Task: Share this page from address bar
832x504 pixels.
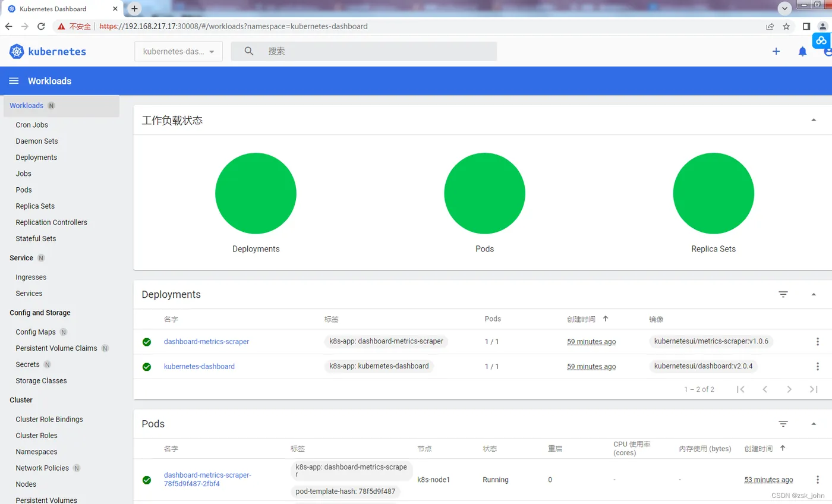Action: point(770,26)
